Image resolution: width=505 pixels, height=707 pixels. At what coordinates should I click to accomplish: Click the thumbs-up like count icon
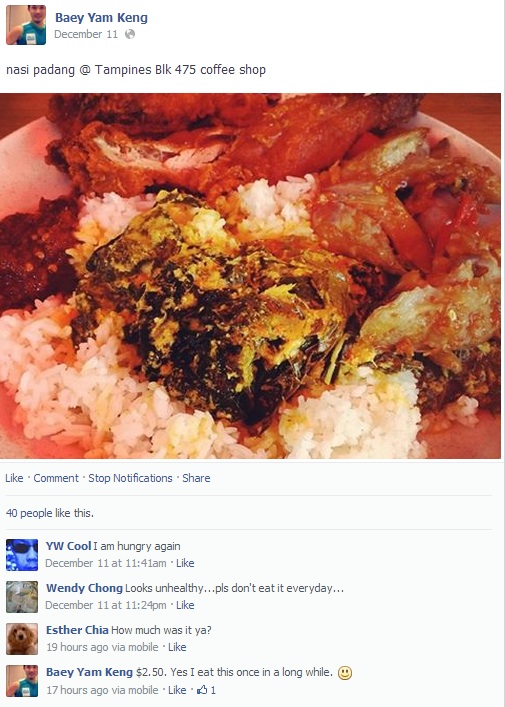pos(202,689)
